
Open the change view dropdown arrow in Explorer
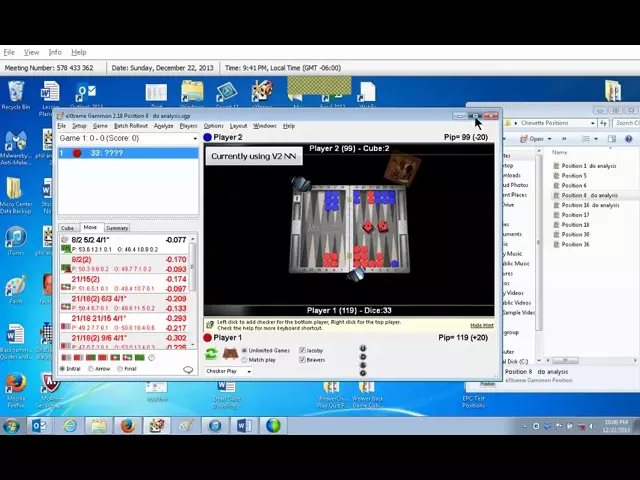click(596, 139)
